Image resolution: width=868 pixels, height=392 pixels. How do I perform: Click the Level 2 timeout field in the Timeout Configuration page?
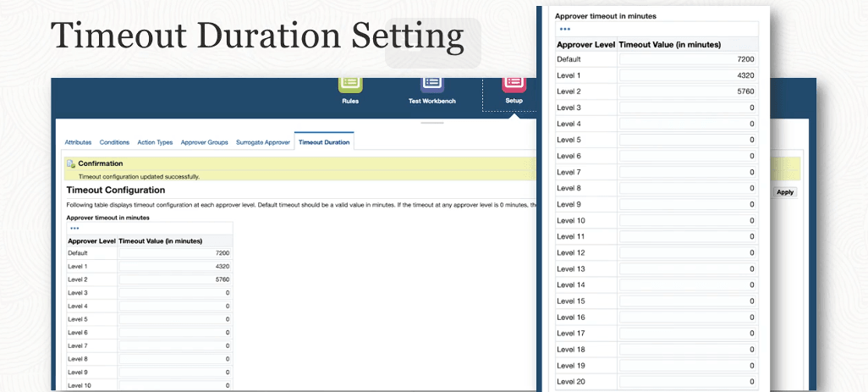pos(175,279)
